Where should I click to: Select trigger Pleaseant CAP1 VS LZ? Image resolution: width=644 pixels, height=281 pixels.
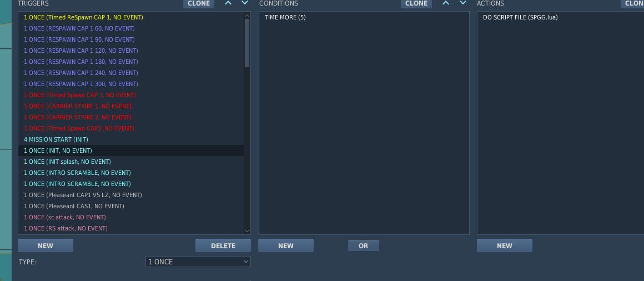point(131,195)
